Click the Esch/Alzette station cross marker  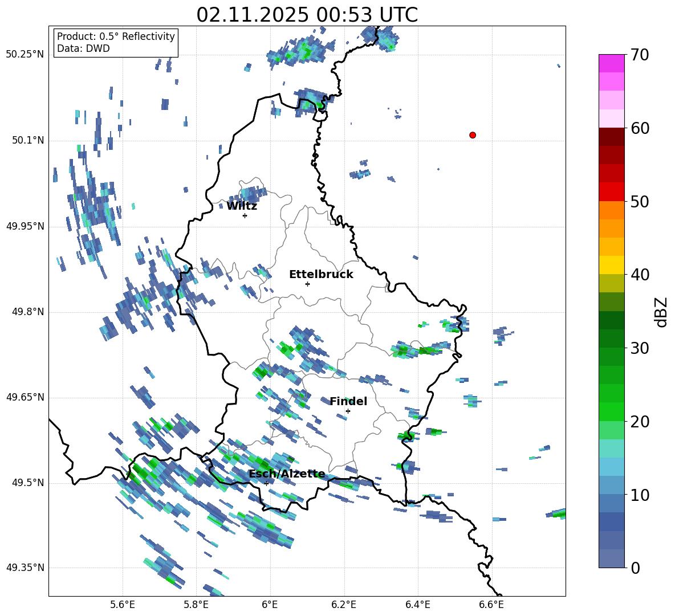point(266,483)
